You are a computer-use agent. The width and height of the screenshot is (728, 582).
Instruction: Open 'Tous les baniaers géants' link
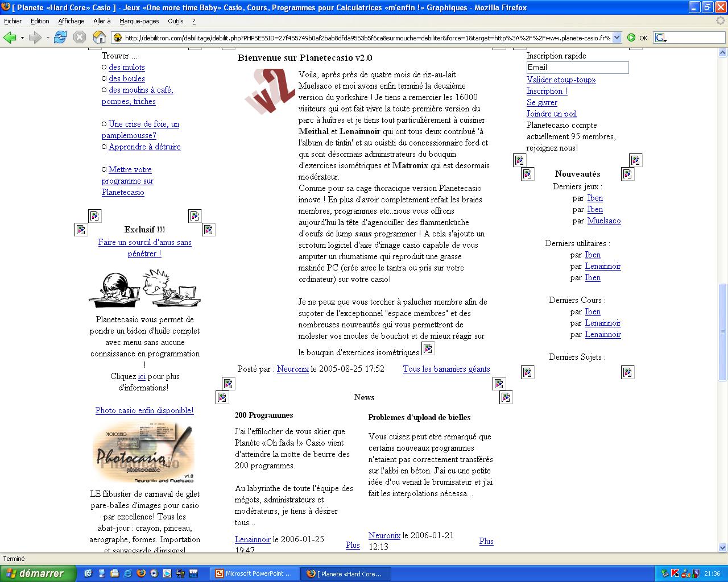[x=446, y=369]
